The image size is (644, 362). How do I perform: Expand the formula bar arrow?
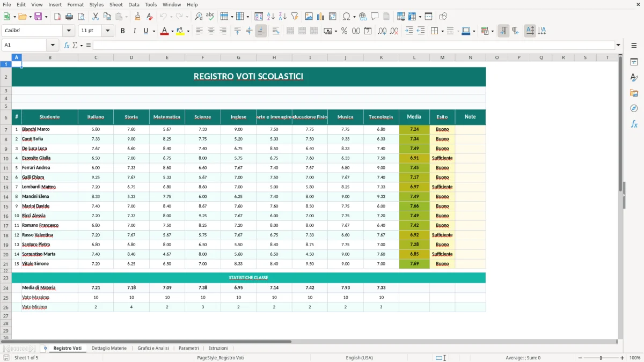coord(618,45)
